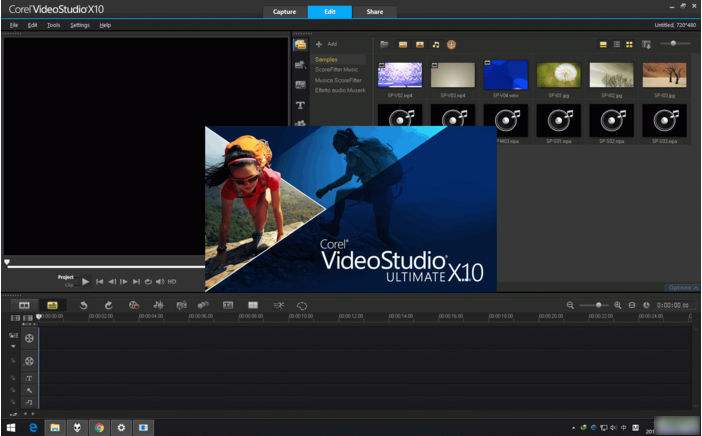Image resolution: width=702 pixels, height=436 pixels.
Task: Jump to the end of project
Action: (x=136, y=282)
